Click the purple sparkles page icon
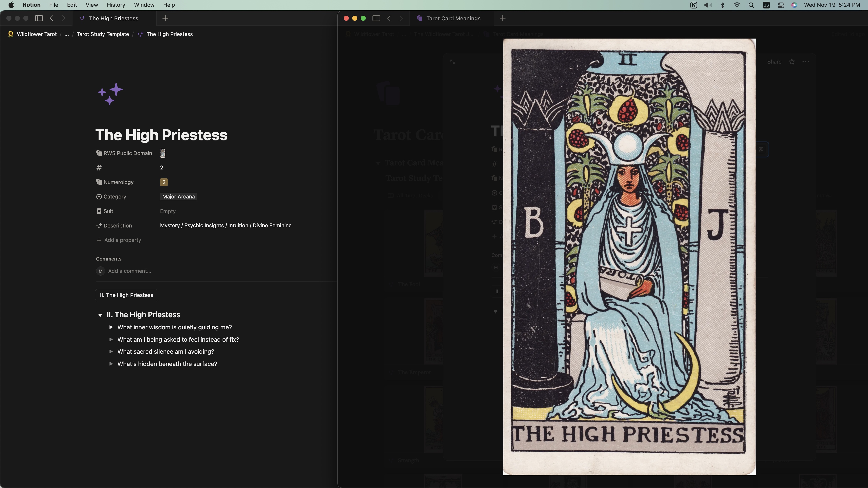The height and width of the screenshot is (488, 868). pos(110,94)
